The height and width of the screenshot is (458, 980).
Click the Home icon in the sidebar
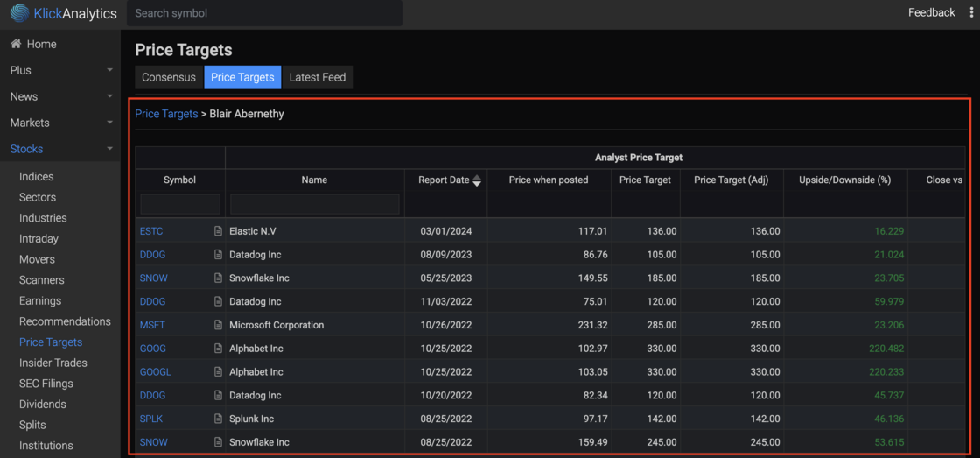(x=17, y=44)
